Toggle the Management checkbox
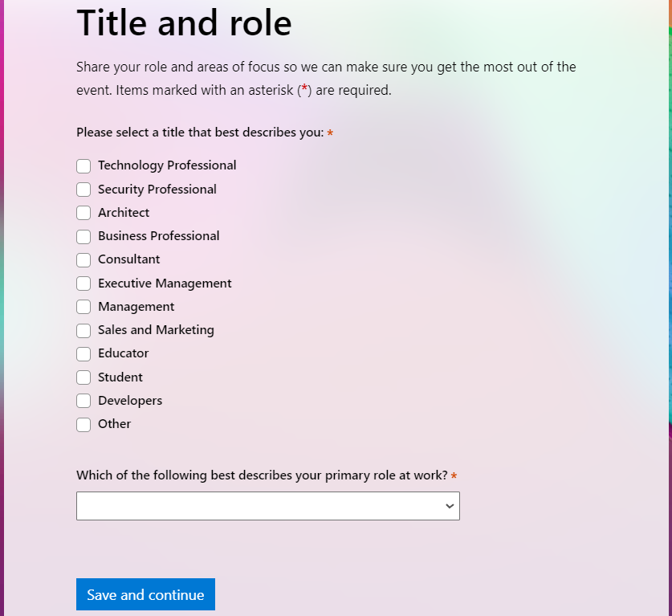The width and height of the screenshot is (672, 616). pos(83,307)
